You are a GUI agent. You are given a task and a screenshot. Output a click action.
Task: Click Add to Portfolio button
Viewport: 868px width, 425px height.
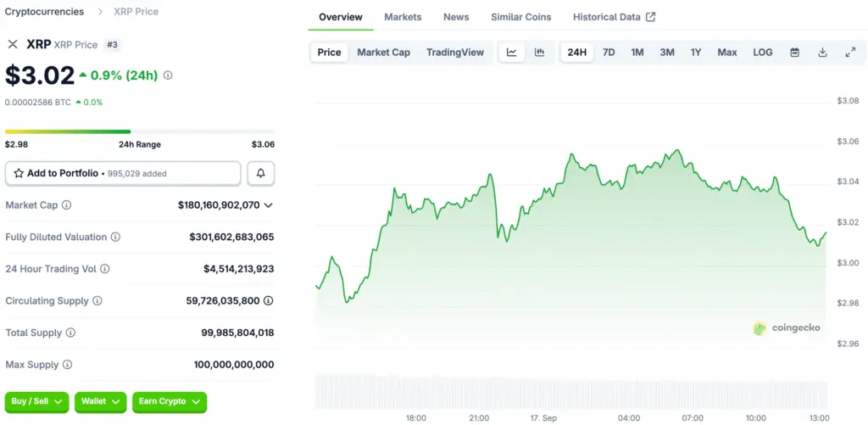[x=123, y=173]
